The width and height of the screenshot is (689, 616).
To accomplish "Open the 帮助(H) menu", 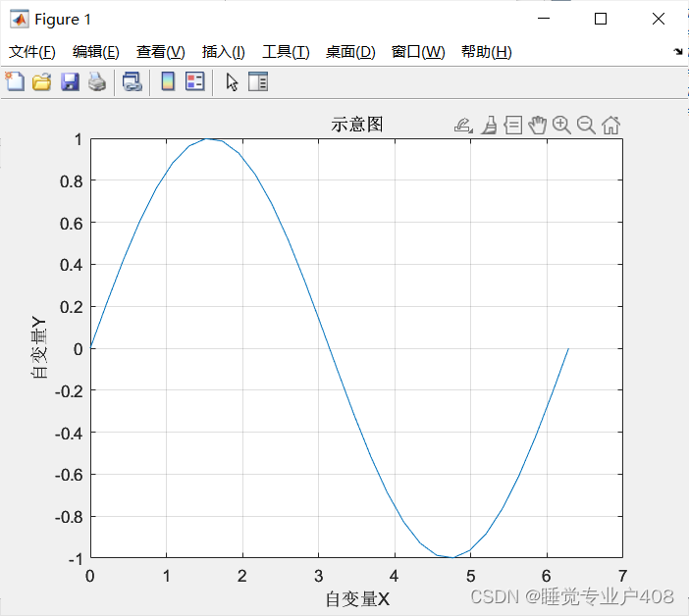I will [x=487, y=52].
